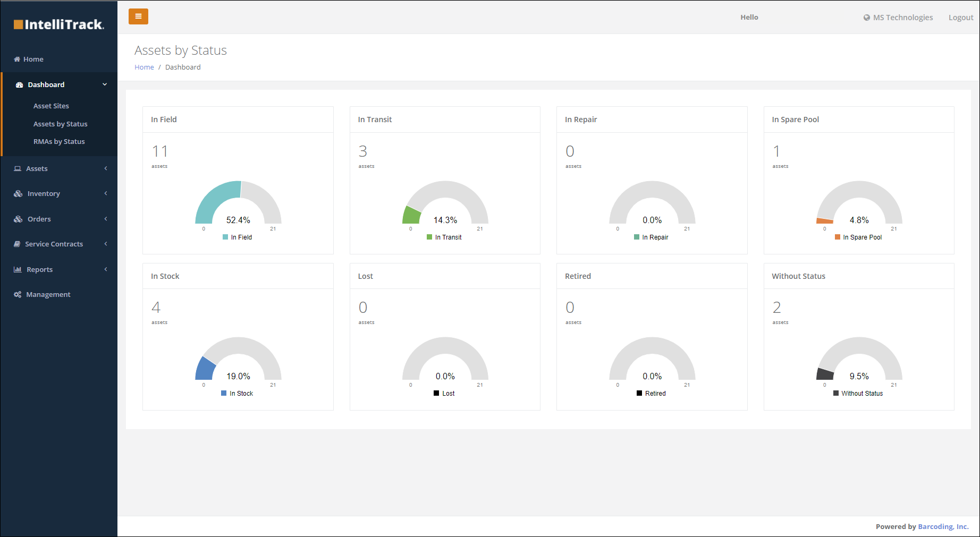Toggle the Retired legend swatch
The width and height of the screenshot is (980, 537).
pos(639,394)
